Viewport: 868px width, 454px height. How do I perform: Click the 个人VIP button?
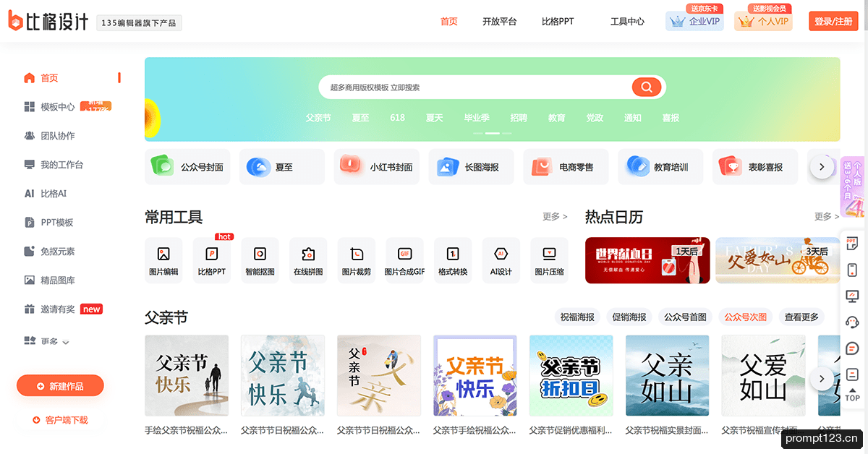(x=764, y=22)
